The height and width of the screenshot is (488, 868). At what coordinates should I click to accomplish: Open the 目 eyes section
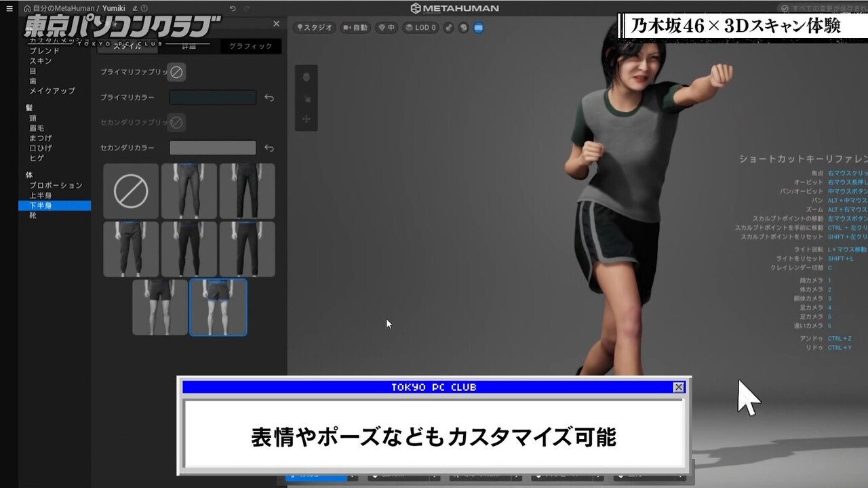click(33, 70)
